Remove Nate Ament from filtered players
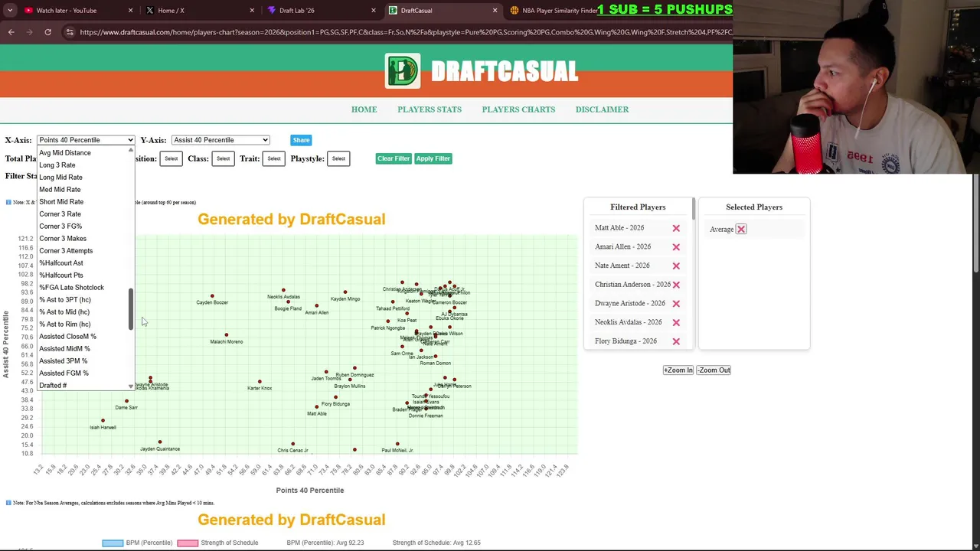This screenshot has width=980, height=551. tap(676, 266)
